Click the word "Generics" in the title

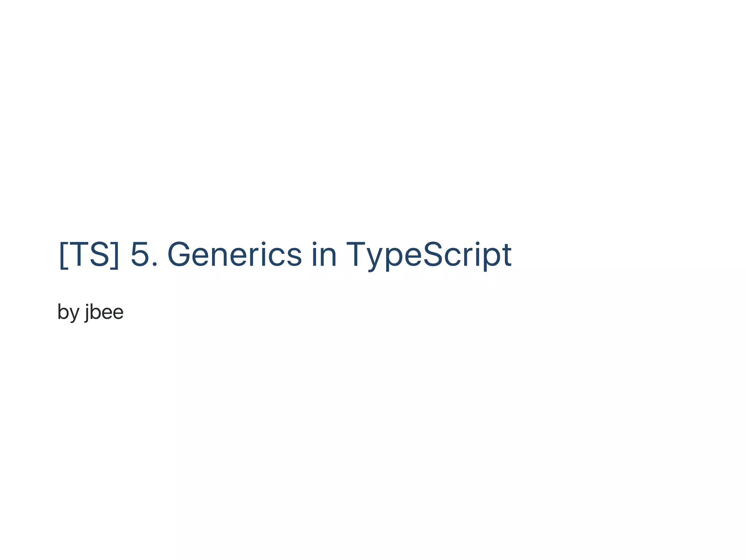coord(235,255)
